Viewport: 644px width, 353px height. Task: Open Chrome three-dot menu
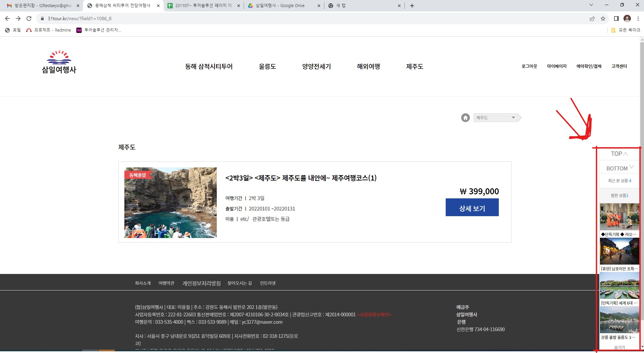(x=638, y=18)
